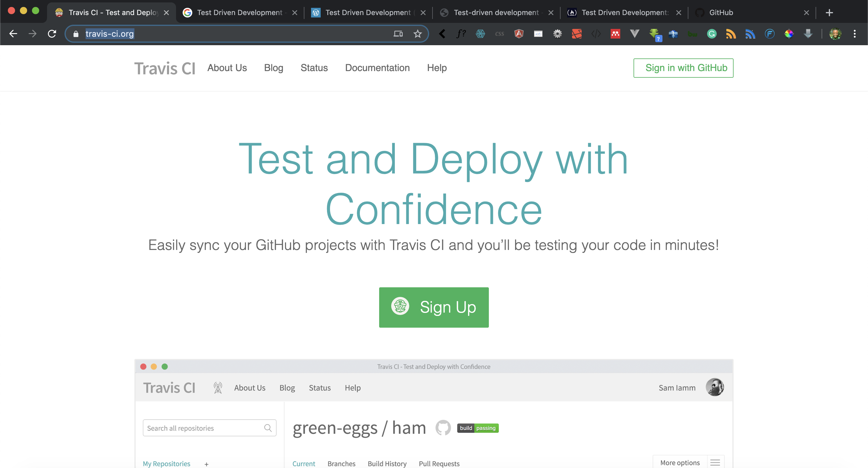Open the red Laravel extension icon

pyautogui.click(x=577, y=34)
